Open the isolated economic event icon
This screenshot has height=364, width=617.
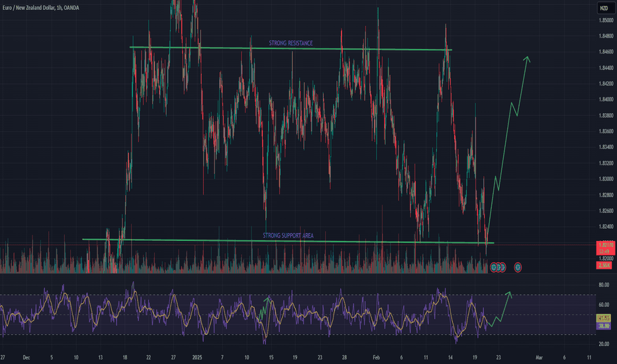518,267
